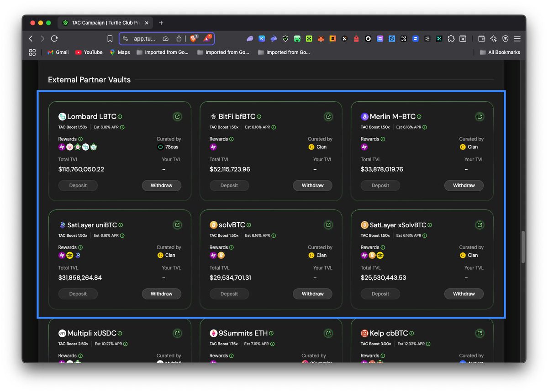Open Lombard LBTC vault external link icon

click(x=177, y=117)
